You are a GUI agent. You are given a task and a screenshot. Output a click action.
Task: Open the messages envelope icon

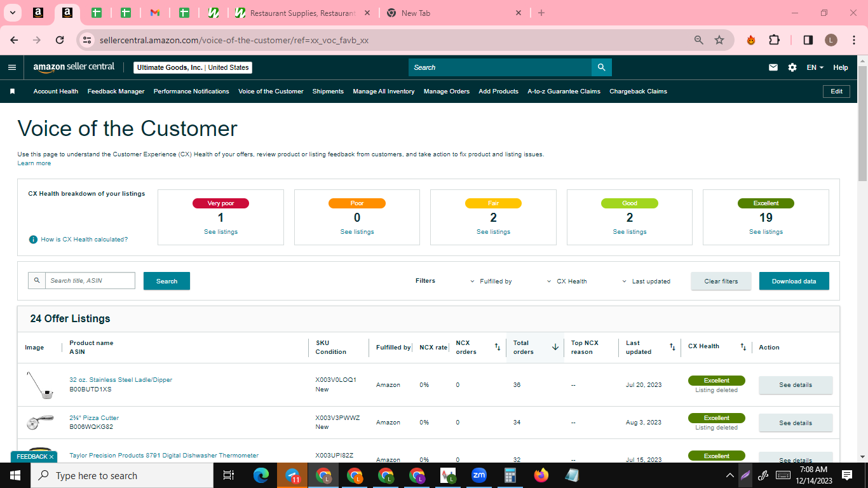pos(773,67)
